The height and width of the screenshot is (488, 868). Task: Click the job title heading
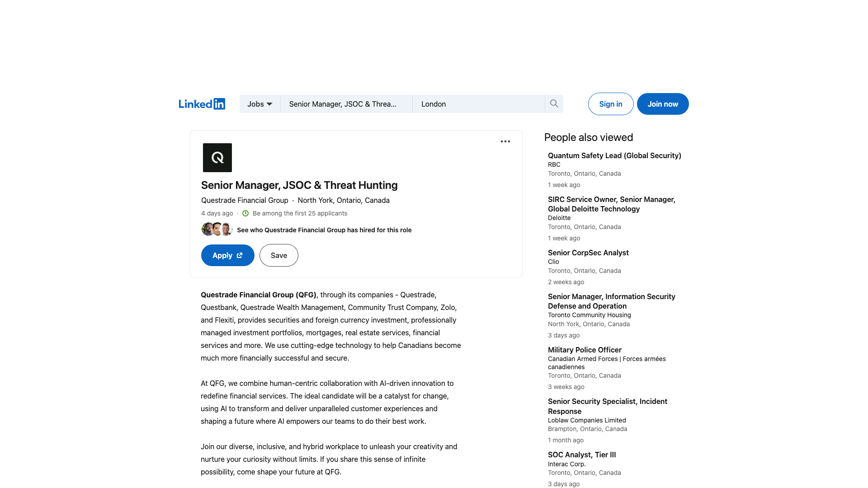(299, 185)
